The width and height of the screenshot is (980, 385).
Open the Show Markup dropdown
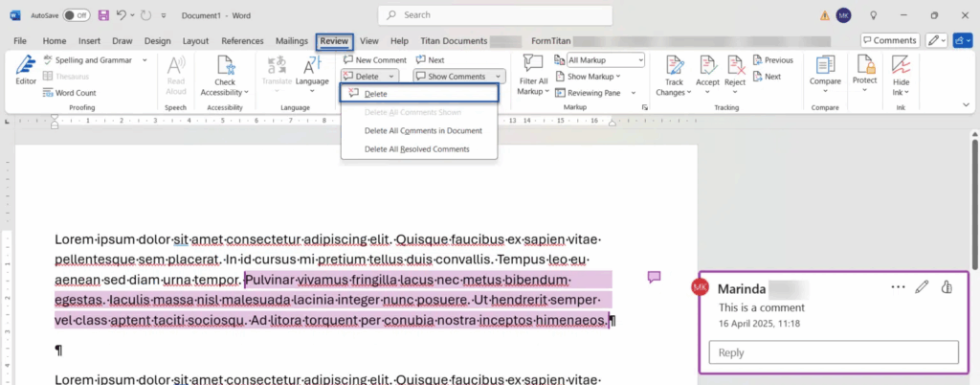pos(593,77)
